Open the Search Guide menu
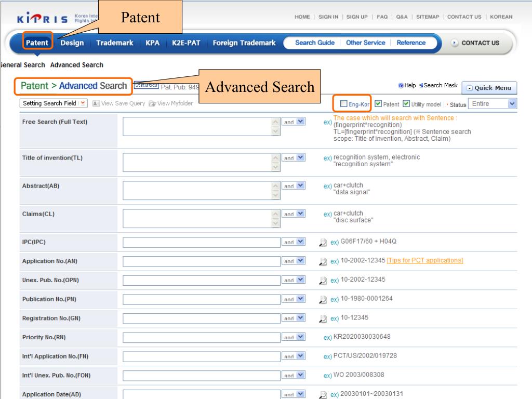Screen dimensions: 532x399 [x=315, y=43]
